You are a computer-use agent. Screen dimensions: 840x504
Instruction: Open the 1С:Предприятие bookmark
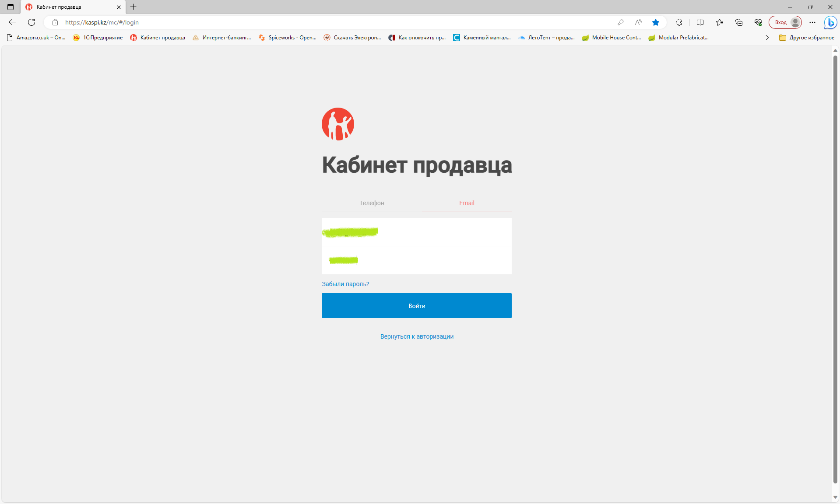click(x=97, y=38)
